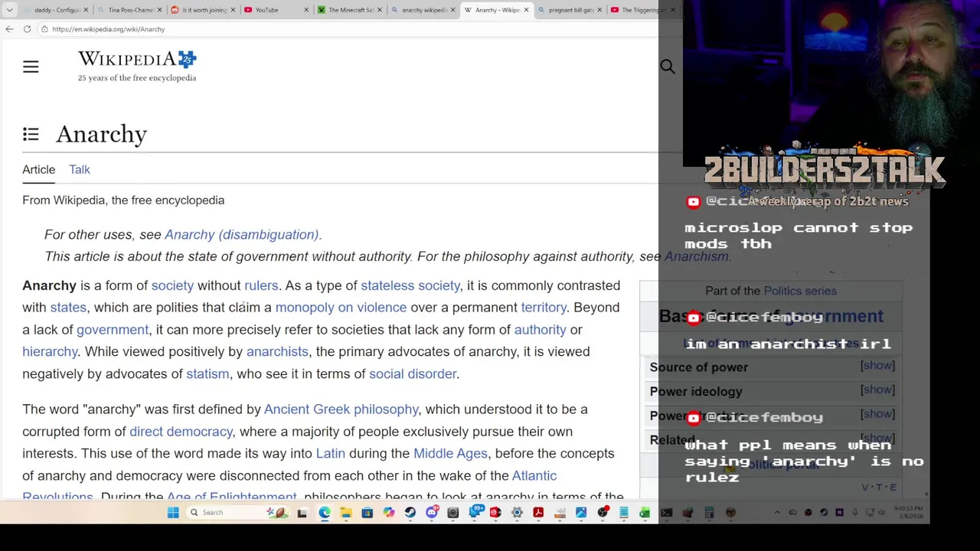Open the Notepad icon in the taskbar
980x551 pixels.
point(623,513)
